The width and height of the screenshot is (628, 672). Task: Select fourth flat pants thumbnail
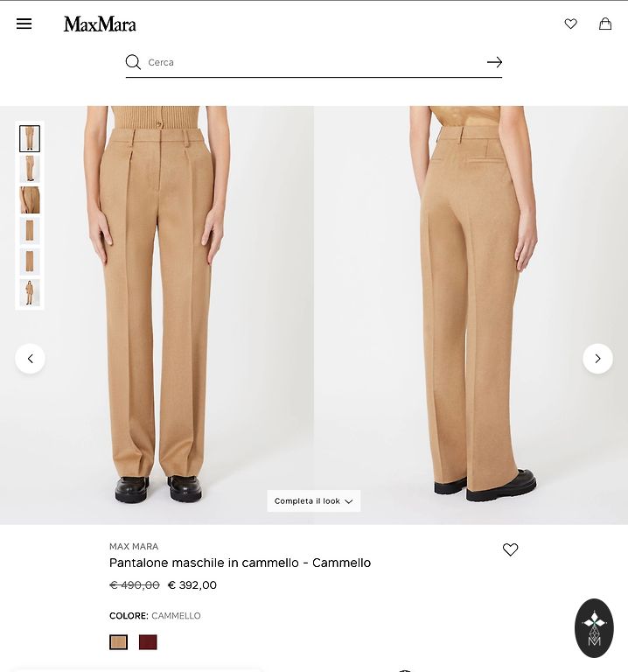tap(30, 231)
